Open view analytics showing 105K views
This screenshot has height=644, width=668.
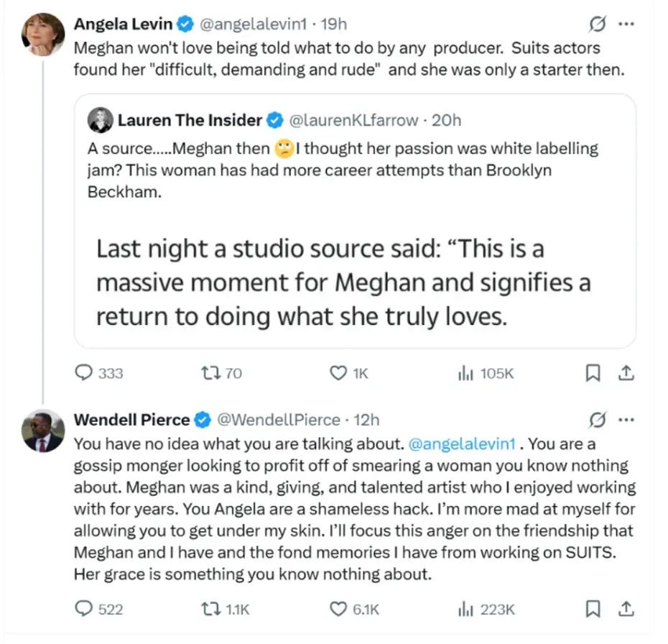(467, 373)
